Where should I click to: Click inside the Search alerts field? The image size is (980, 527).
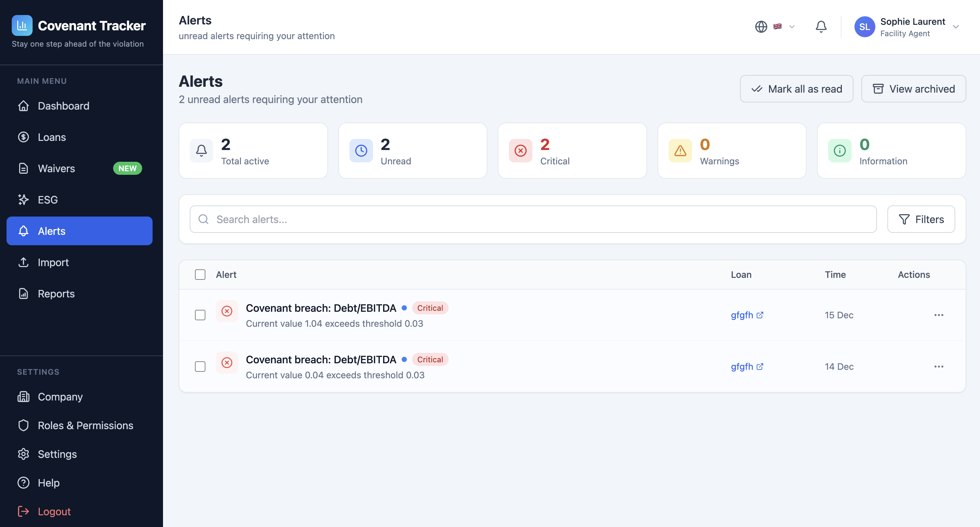point(533,219)
